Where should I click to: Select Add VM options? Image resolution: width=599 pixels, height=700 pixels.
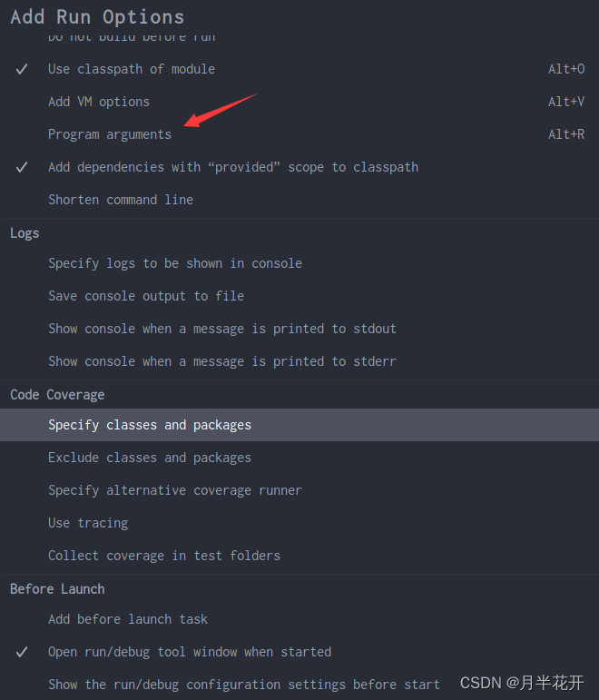click(299, 102)
